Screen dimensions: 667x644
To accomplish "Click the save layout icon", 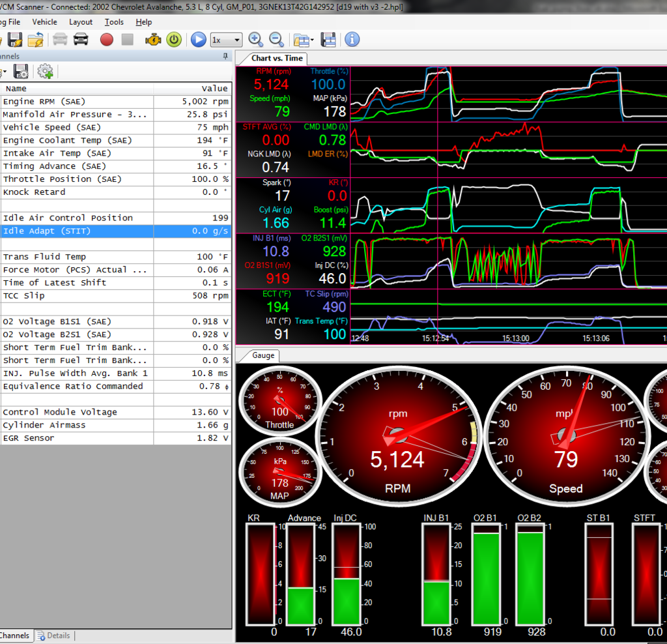I will click(328, 40).
